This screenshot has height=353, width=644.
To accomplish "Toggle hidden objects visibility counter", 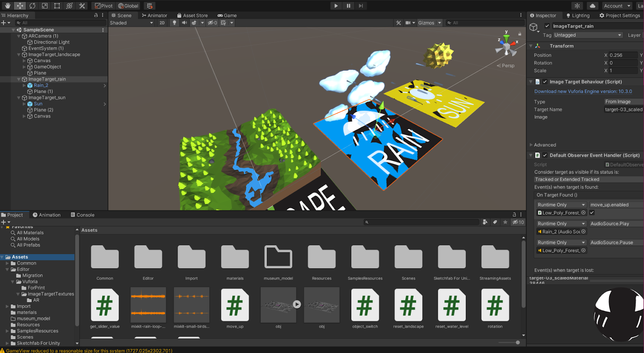I will tap(212, 23).
